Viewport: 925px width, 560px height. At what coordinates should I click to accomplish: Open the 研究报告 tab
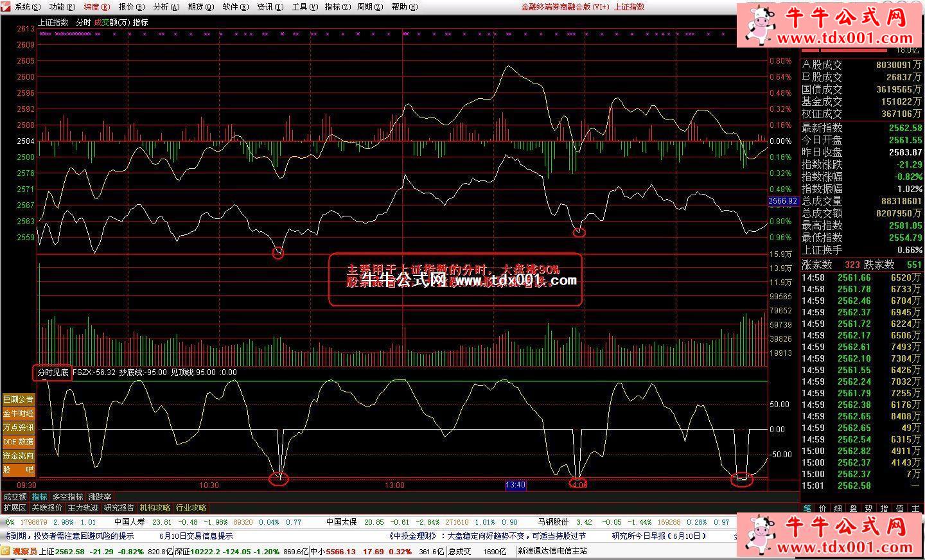point(119,508)
